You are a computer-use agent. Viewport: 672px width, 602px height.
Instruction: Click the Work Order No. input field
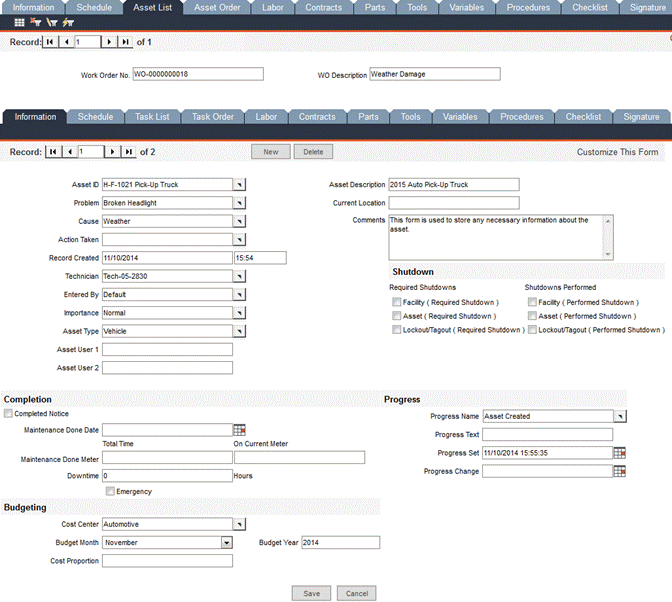click(198, 74)
